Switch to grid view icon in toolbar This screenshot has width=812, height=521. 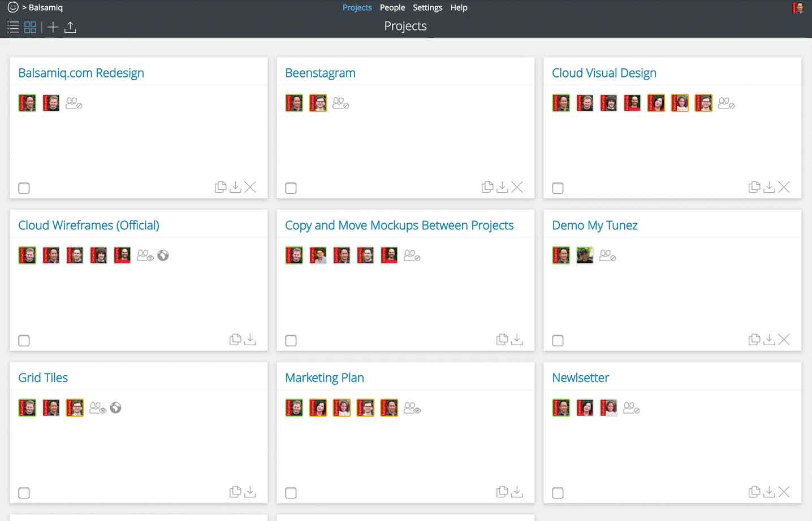[31, 27]
